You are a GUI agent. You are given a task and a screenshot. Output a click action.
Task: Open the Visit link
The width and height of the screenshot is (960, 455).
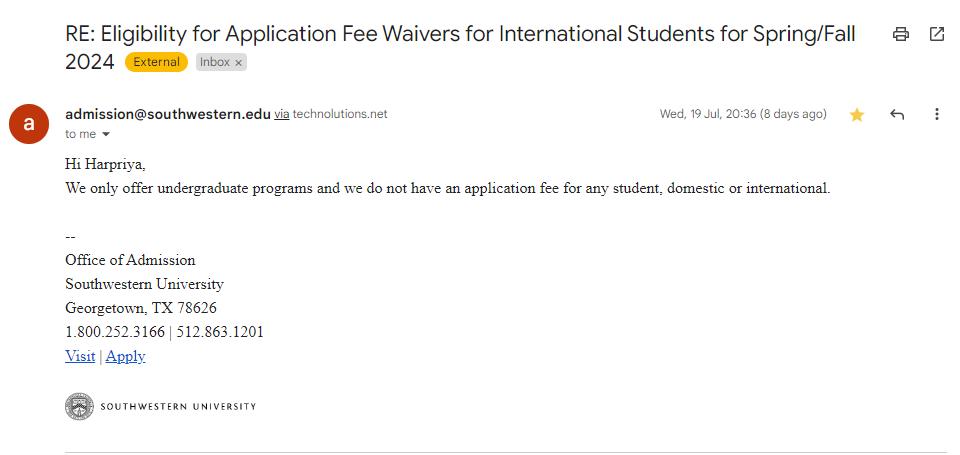[80, 356]
